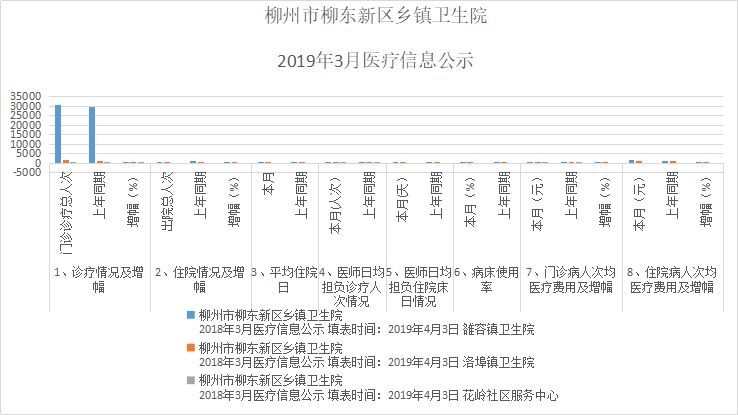Click the gray legend swatch for 花岭社区服务中心
Screen dimensions: 738x415
191,381
